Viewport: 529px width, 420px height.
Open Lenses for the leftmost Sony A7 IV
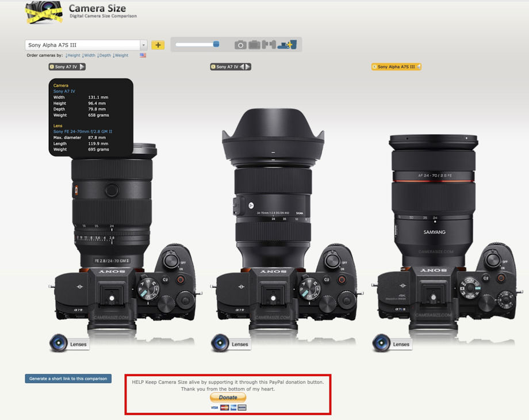(x=70, y=343)
